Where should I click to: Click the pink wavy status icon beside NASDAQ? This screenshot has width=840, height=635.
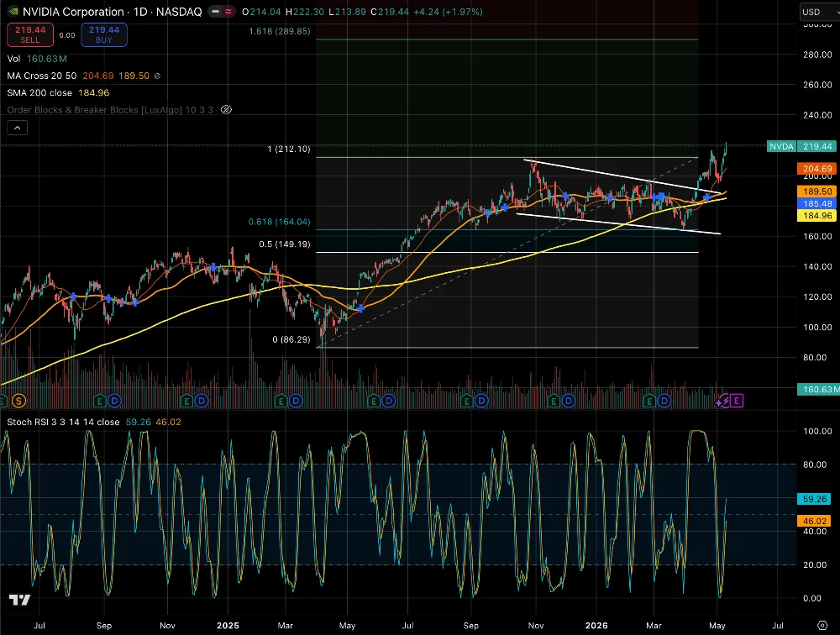(228, 11)
